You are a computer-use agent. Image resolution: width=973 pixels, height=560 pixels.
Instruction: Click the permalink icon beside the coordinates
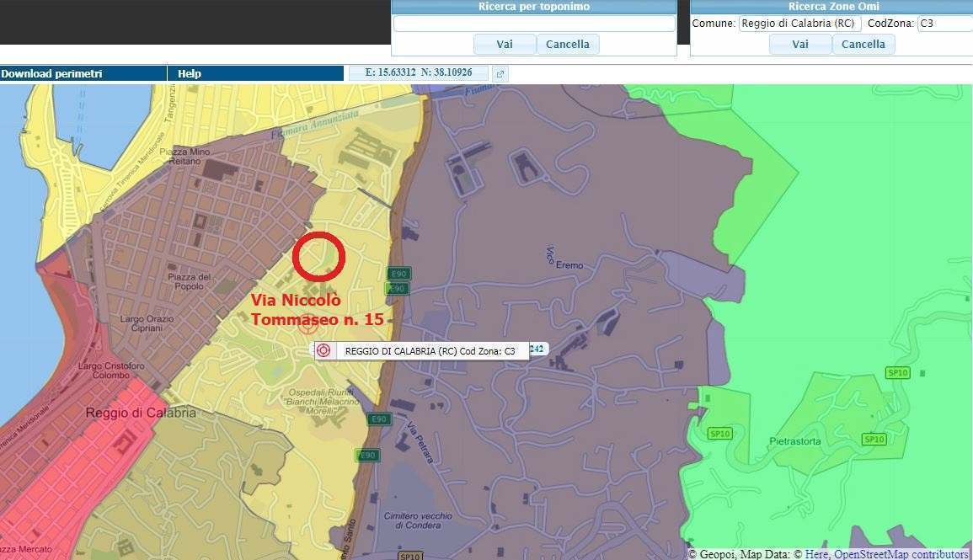coord(500,74)
